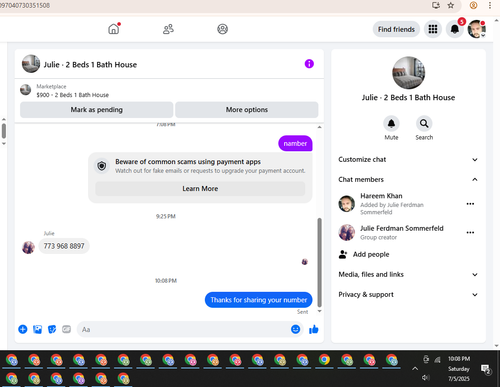Viewport: 500px width, 387px height.
Task: Click Find friends button
Action: [x=396, y=29]
